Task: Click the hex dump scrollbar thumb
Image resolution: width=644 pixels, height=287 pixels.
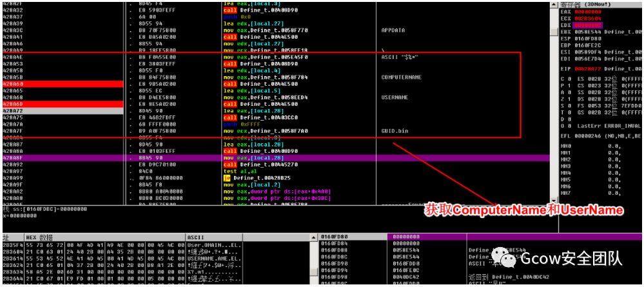Action: tap(314, 272)
